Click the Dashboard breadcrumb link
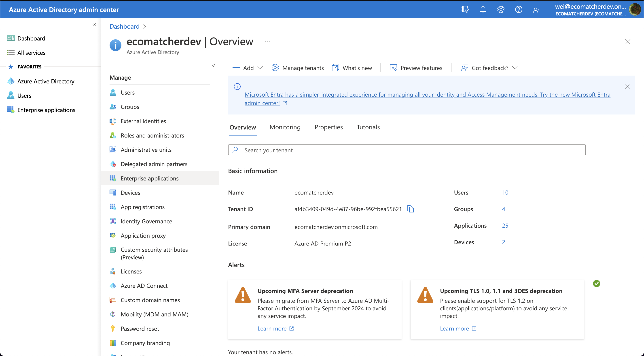This screenshot has width=644, height=356. 125,26
